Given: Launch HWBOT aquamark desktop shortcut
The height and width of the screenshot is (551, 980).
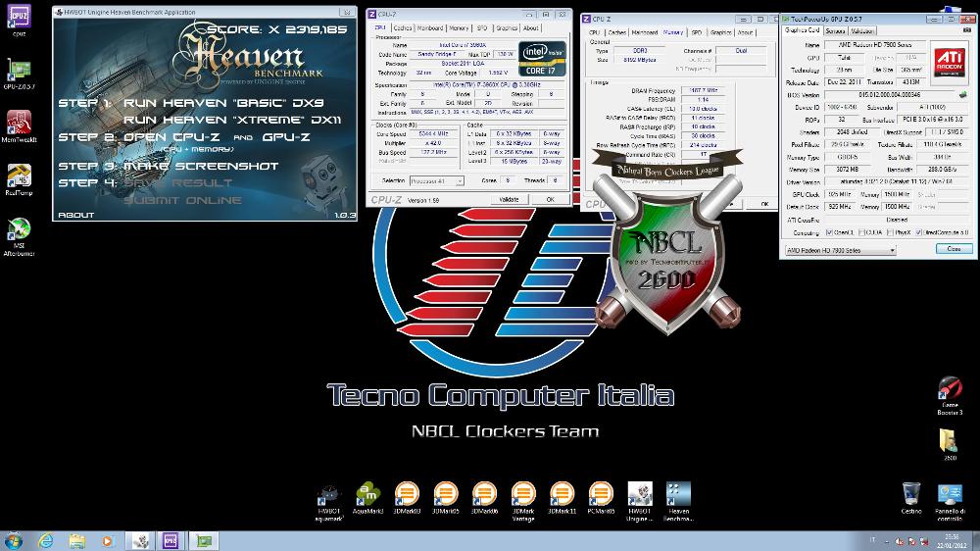Looking at the screenshot, I should (x=328, y=502).
